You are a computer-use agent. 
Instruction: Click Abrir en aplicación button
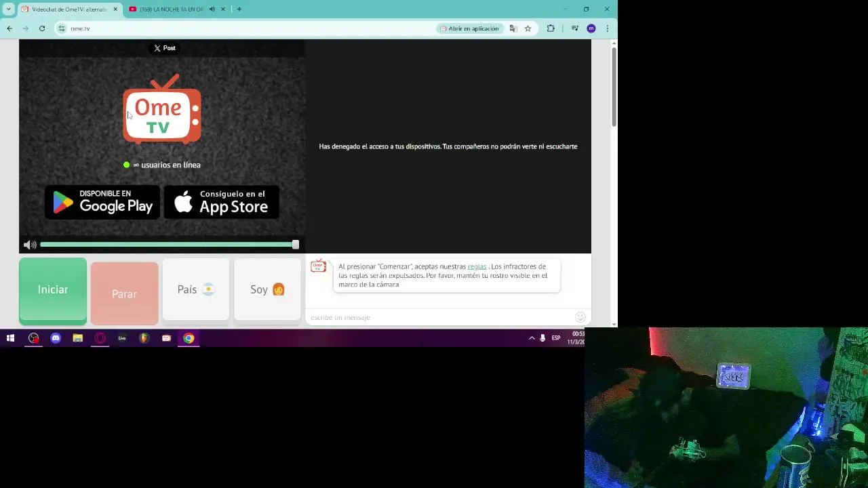(470, 28)
